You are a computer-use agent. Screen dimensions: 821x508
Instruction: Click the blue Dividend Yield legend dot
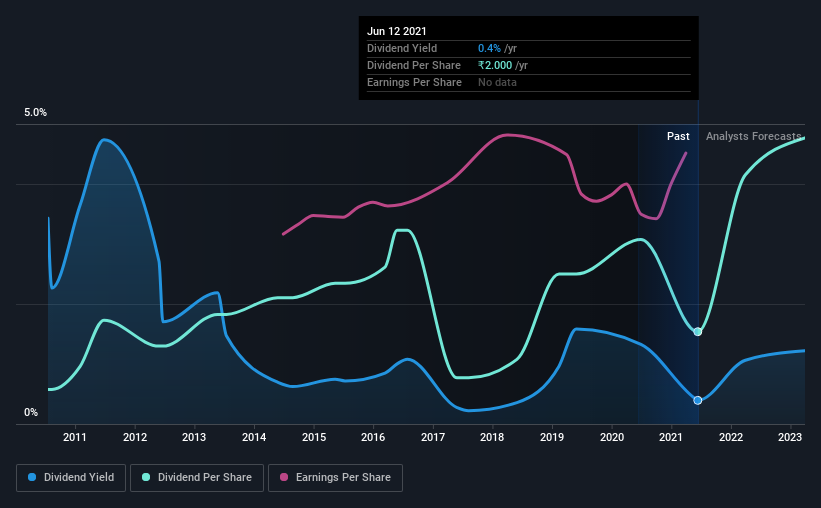(x=32, y=478)
